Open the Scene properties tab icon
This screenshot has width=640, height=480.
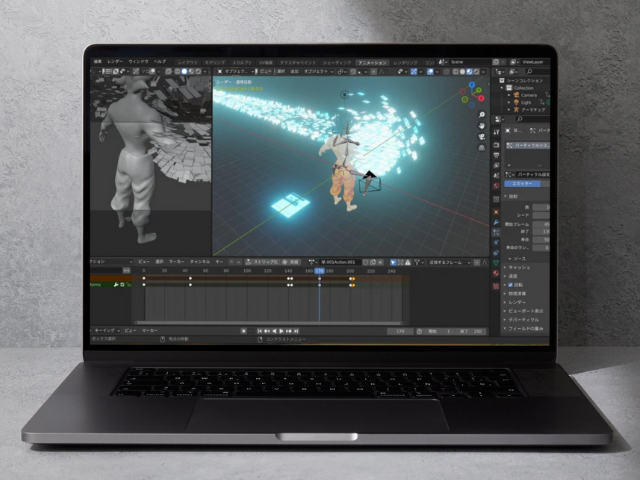pyautogui.click(x=496, y=176)
